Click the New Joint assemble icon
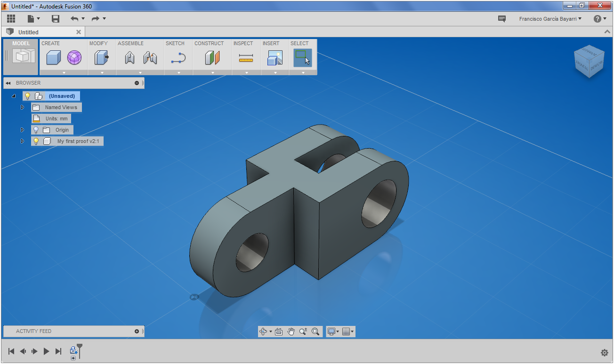This screenshot has width=614, height=364. tap(130, 58)
